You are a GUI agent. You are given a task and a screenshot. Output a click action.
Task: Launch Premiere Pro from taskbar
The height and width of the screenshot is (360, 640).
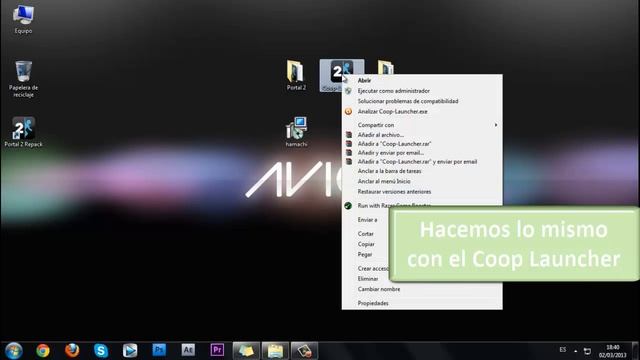coord(217,350)
